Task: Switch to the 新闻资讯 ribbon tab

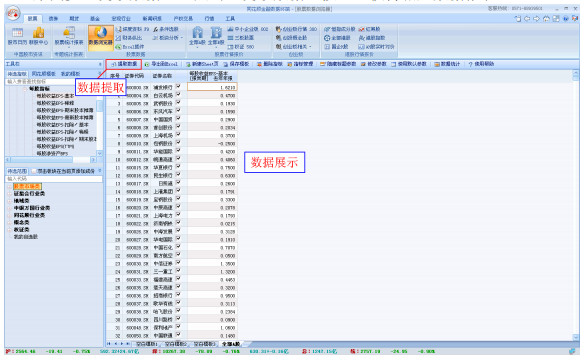Action: click(x=152, y=18)
